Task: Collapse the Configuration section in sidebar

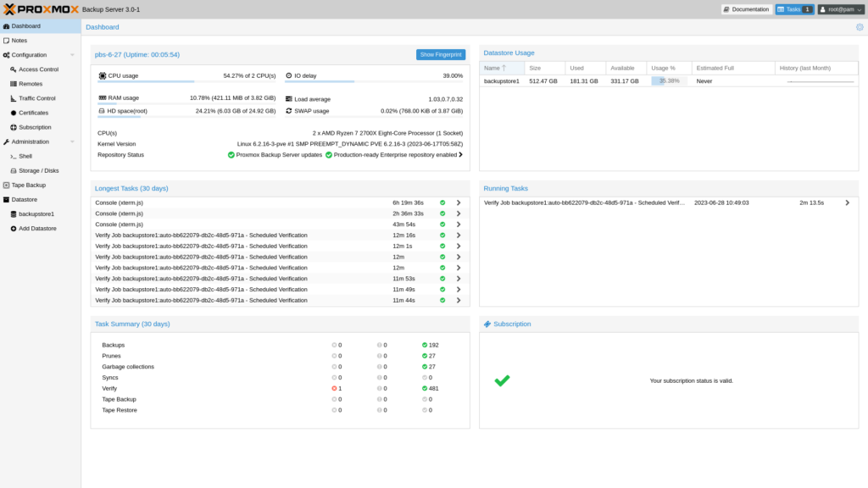Action: [72, 55]
